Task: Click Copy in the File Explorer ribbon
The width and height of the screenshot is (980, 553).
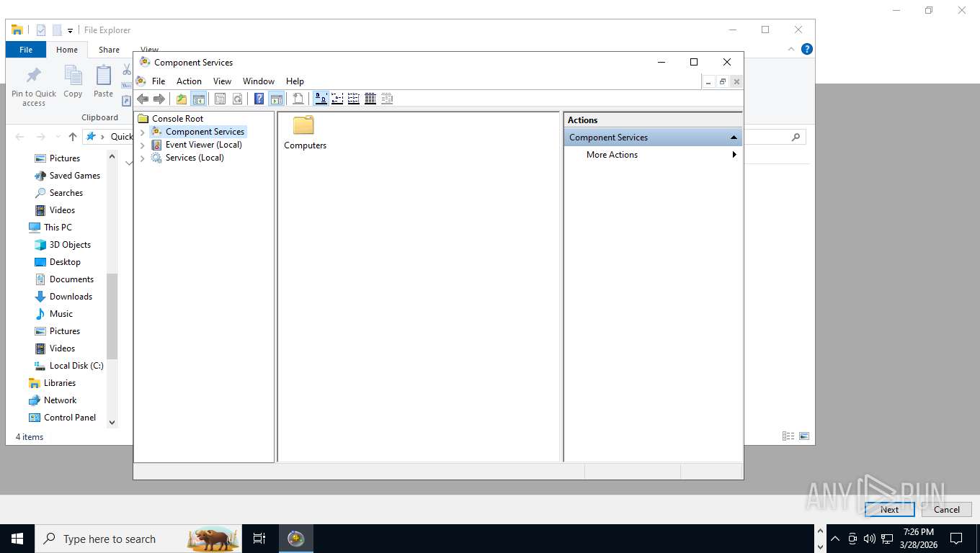Action: [73, 81]
